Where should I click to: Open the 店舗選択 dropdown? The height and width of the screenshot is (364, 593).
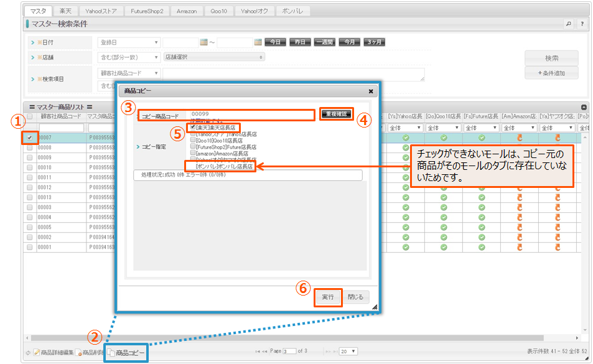point(214,57)
